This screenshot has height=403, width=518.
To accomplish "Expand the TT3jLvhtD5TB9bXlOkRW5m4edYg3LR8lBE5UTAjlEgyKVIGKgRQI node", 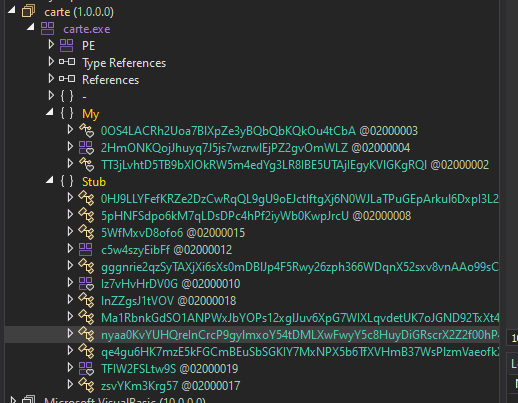I will click(x=70, y=163).
